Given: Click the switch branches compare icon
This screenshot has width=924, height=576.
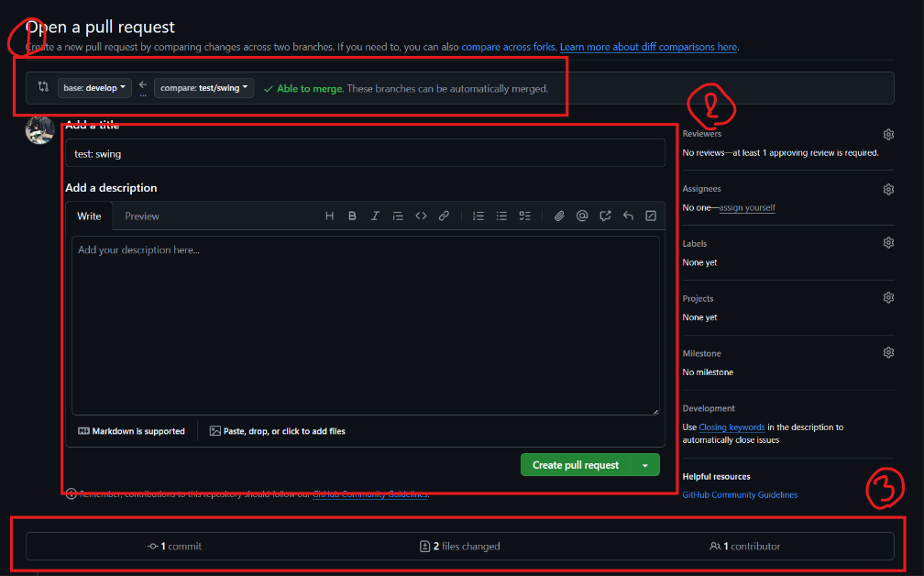Looking at the screenshot, I should point(43,87).
